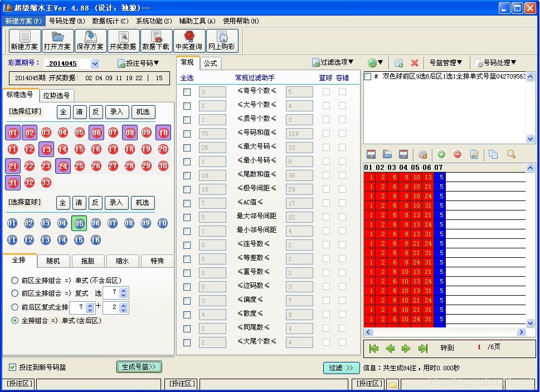The image size is (540, 392).
Task: Open the green globe icon dropdown
Action: tap(376, 62)
